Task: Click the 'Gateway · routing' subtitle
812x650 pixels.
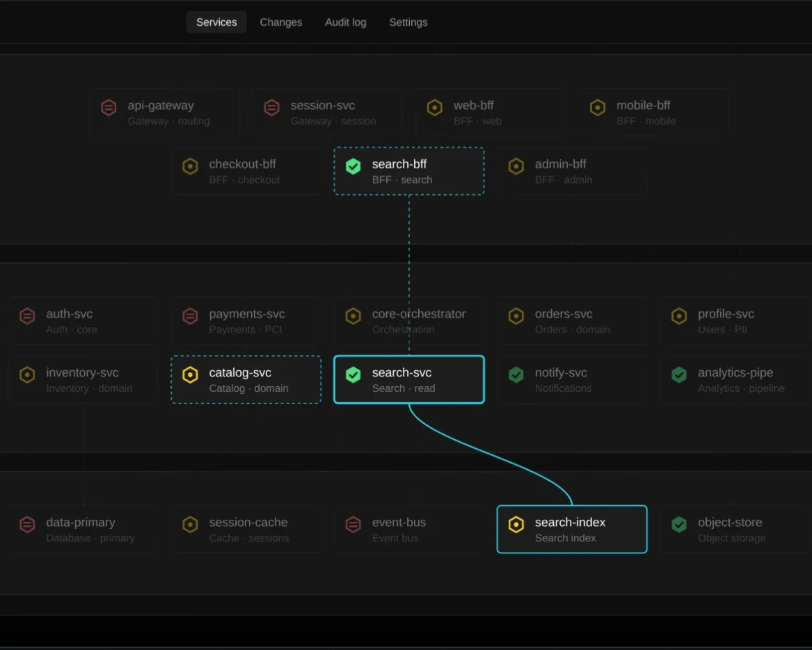Action: click(x=169, y=121)
